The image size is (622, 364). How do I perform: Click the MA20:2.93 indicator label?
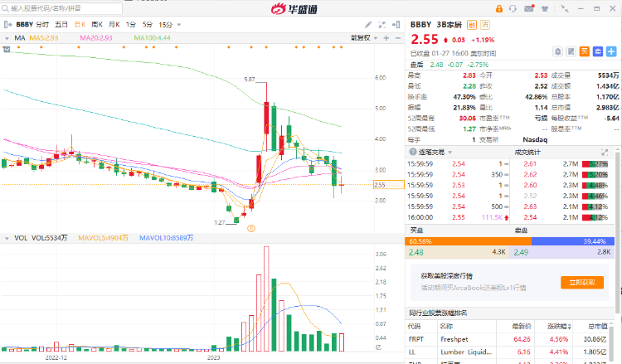click(96, 38)
